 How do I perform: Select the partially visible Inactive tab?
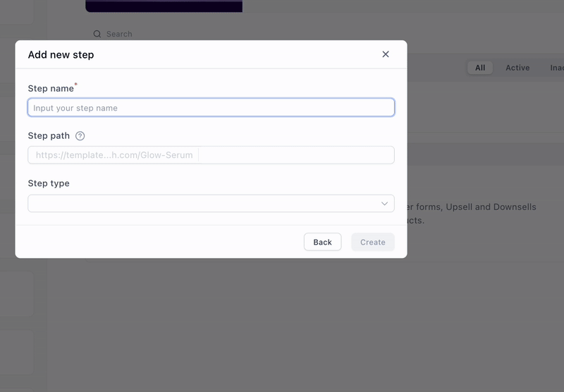[x=556, y=68]
